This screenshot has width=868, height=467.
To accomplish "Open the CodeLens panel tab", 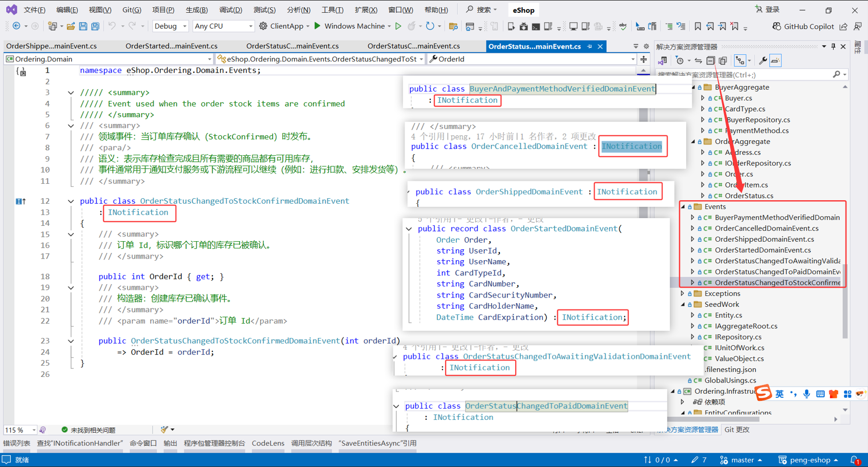I will 268,443.
